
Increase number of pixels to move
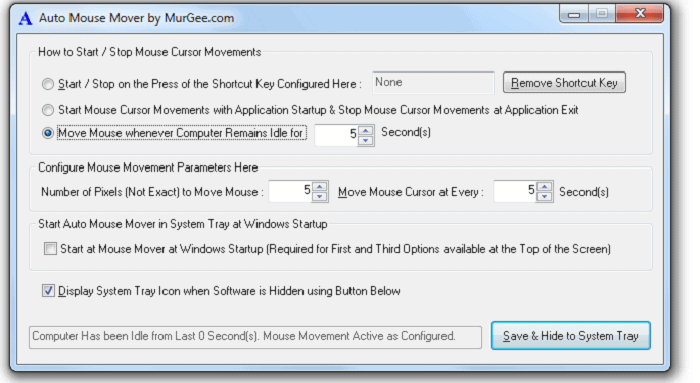coord(320,187)
